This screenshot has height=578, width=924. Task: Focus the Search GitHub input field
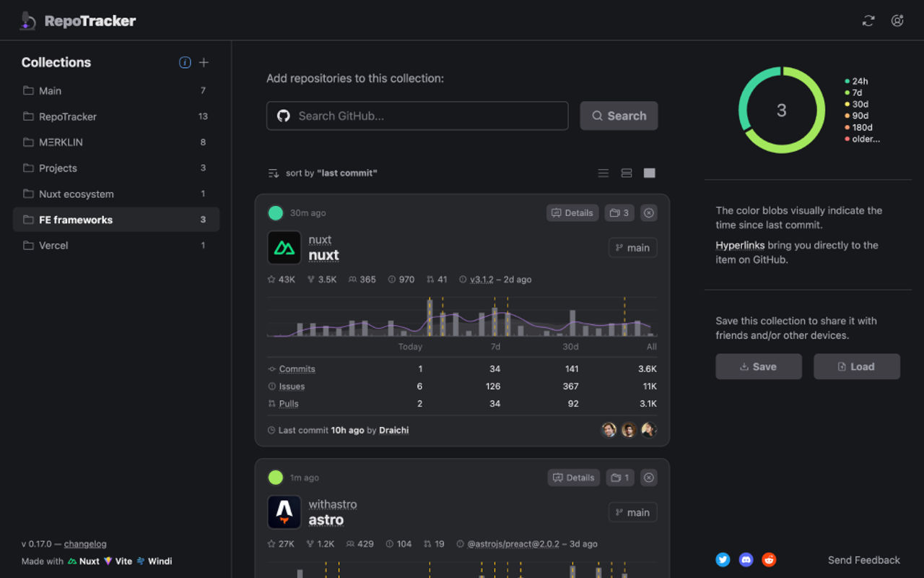pos(417,116)
